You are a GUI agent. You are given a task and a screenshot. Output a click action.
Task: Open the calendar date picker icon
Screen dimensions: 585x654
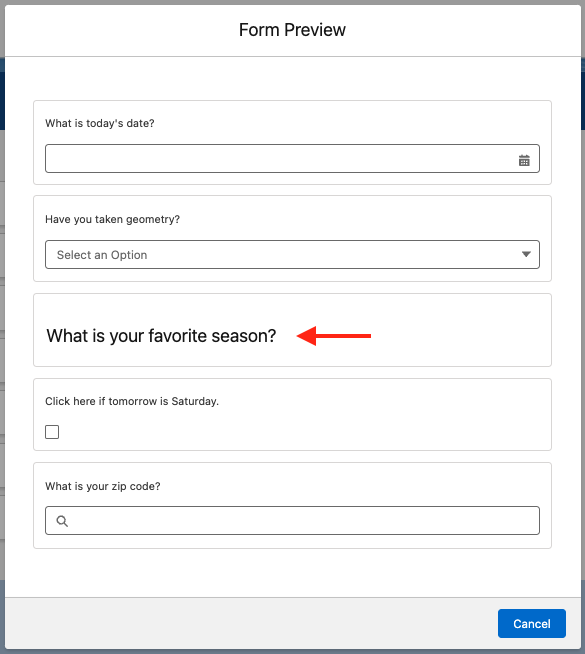coord(524,160)
